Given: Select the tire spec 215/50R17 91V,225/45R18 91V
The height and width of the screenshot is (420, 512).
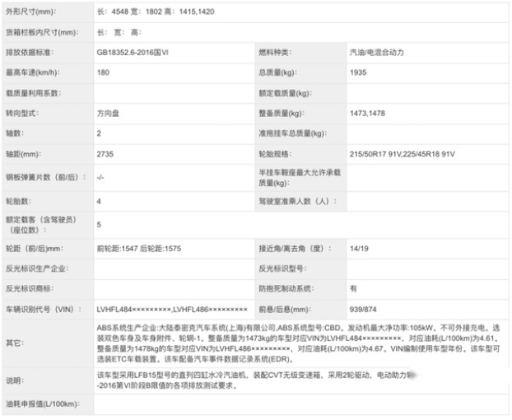Looking at the screenshot, I should (403, 154).
